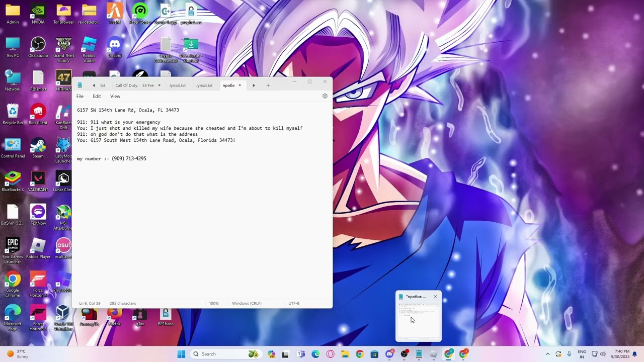
Task: Open the ENG IN language switcher
Action: (x=582, y=354)
